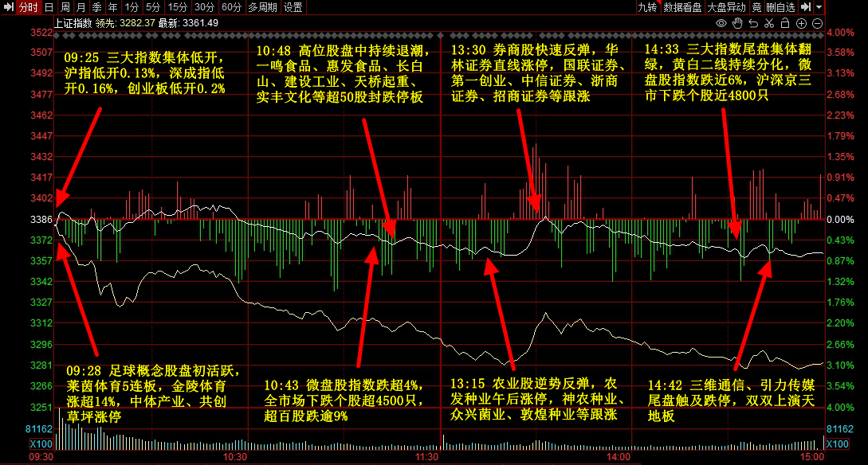Screen dimensions: 868x465
Task: Click the top-right arrow-to-bar panel icon
Action: (x=805, y=7)
